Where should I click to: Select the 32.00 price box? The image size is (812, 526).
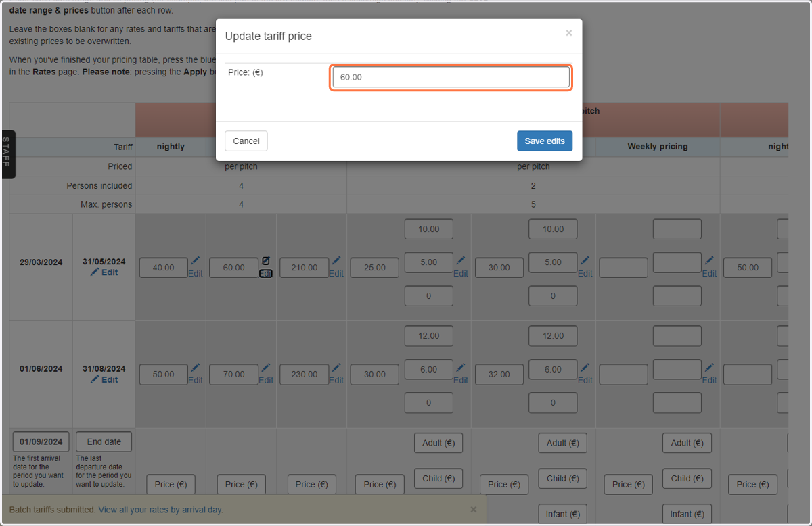click(x=499, y=375)
